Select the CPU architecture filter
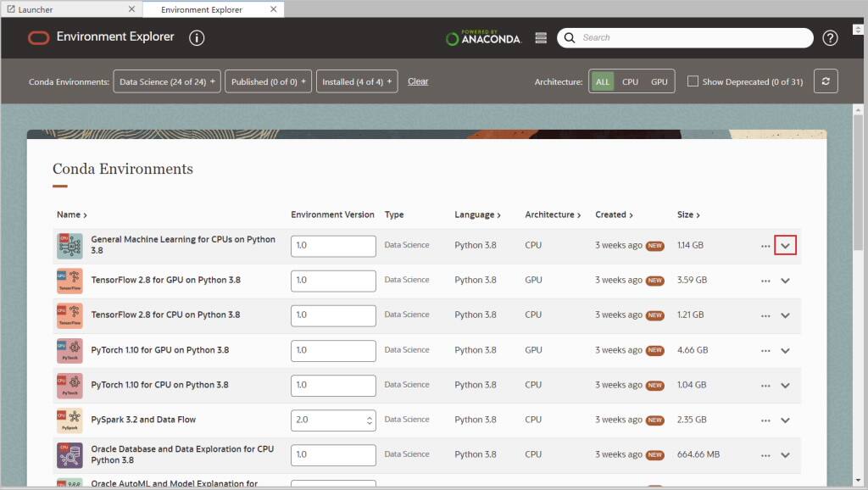The image size is (868, 490). (629, 81)
